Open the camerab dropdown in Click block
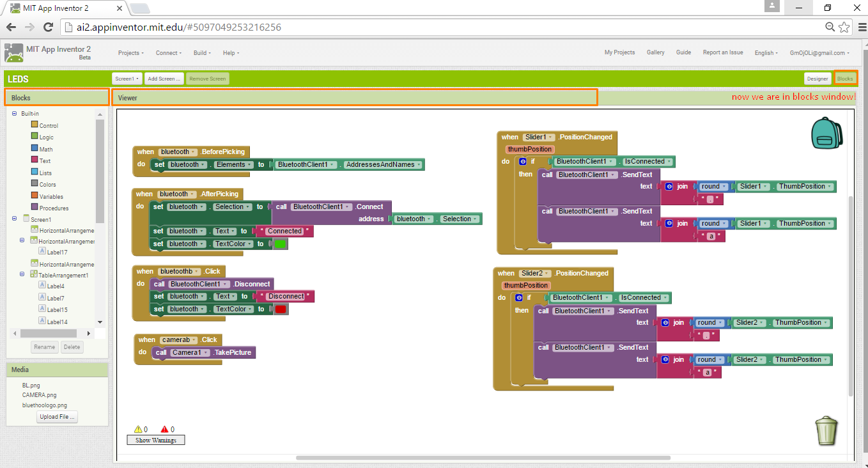Screen dimensions: 868x468 (x=178, y=340)
